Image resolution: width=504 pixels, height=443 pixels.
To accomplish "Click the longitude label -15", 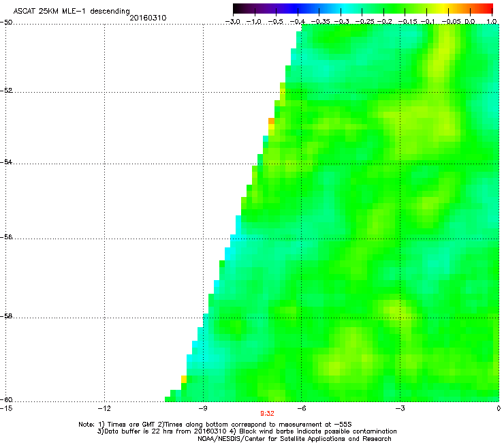I will pos(6,408).
